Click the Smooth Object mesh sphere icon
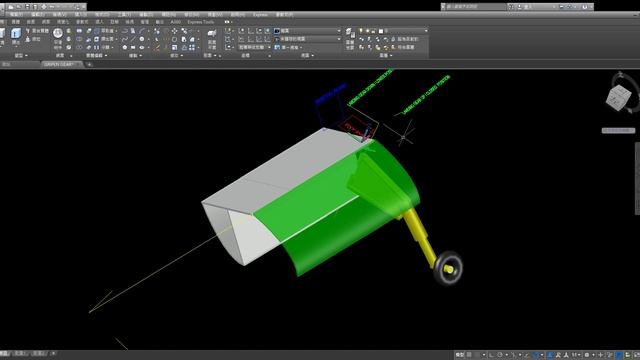640x360 pixels. coord(58,33)
